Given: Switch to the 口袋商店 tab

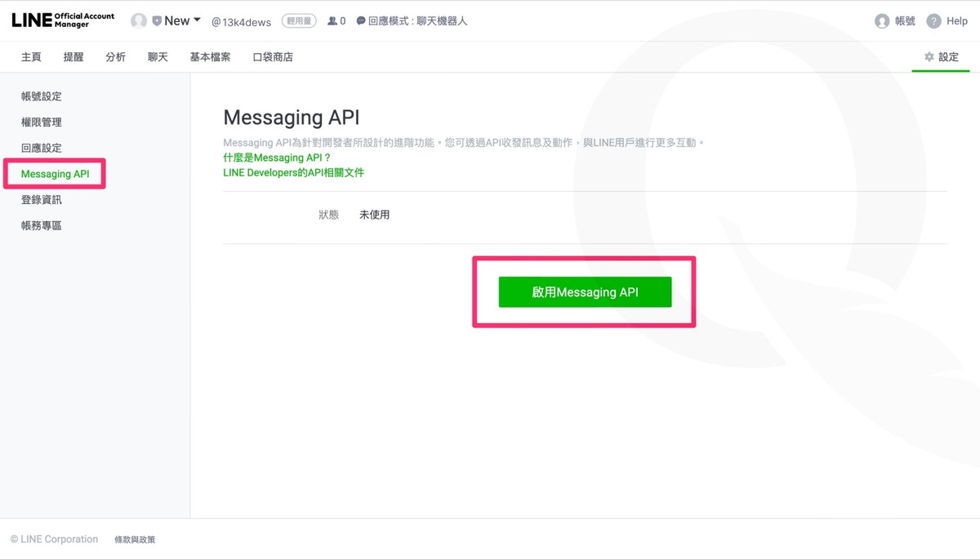Looking at the screenshot, I should 273,57.
